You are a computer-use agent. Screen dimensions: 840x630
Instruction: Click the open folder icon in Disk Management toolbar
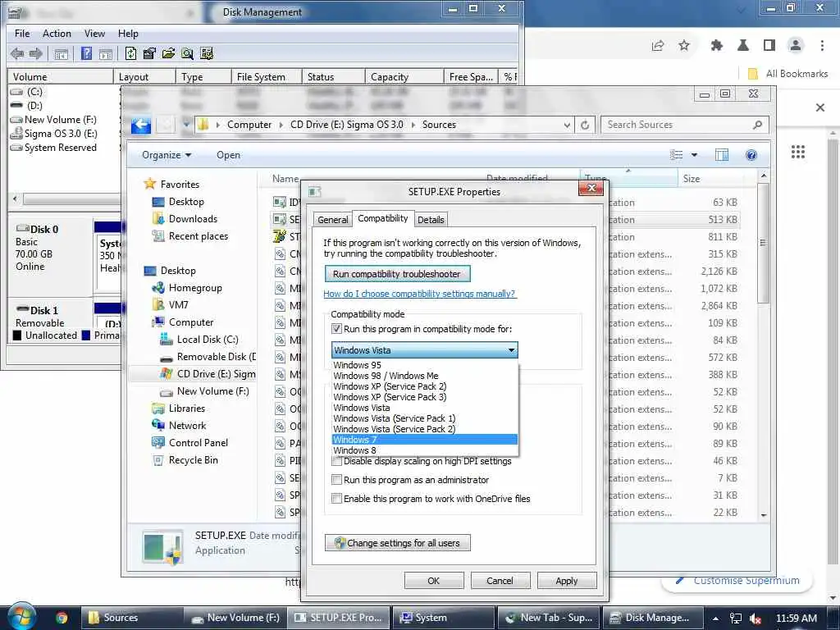click(168, 53)
